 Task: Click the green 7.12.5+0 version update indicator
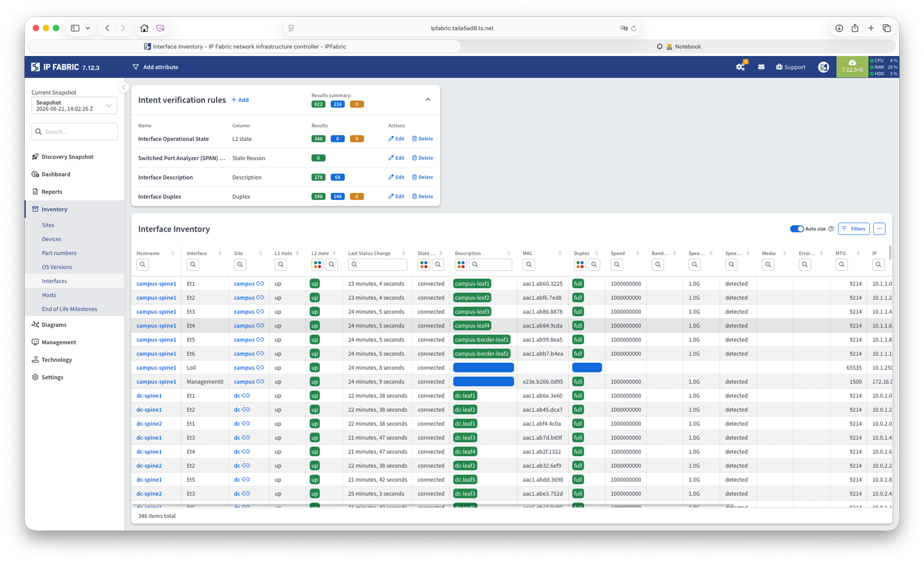[x=852, y=66]
